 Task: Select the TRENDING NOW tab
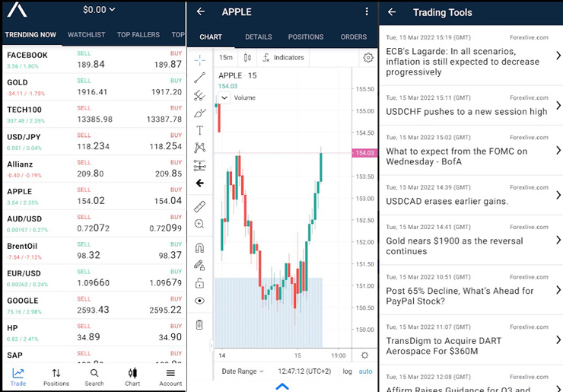[30, 35]
